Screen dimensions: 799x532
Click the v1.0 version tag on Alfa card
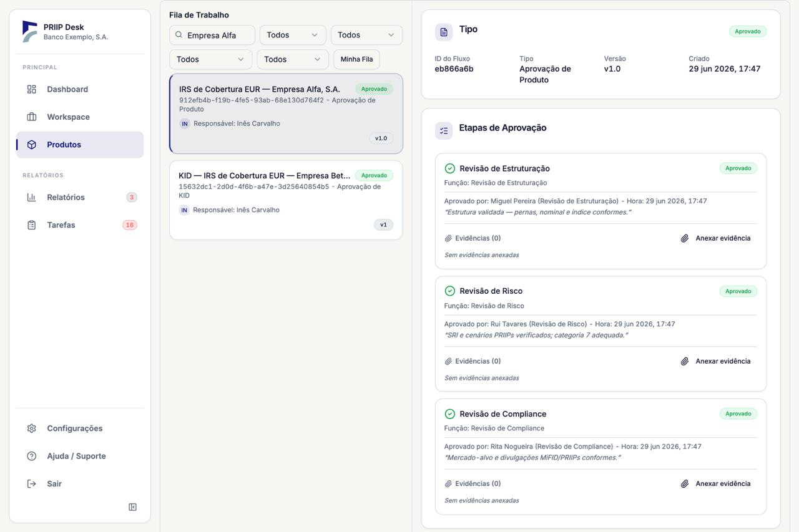381,138
